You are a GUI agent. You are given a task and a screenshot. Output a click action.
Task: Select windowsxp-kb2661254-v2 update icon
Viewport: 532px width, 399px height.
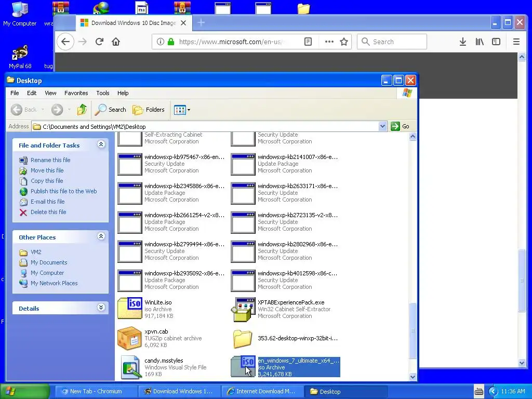click(x=129, y=222)
